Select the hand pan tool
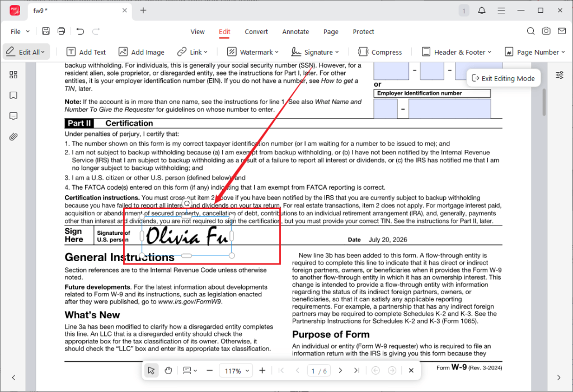Image resolution: width=573 pixels, height=392 pixels. click(168, 370)
